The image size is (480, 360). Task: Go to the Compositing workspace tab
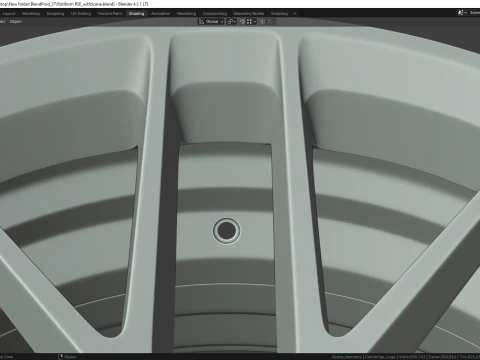[215, 14]
